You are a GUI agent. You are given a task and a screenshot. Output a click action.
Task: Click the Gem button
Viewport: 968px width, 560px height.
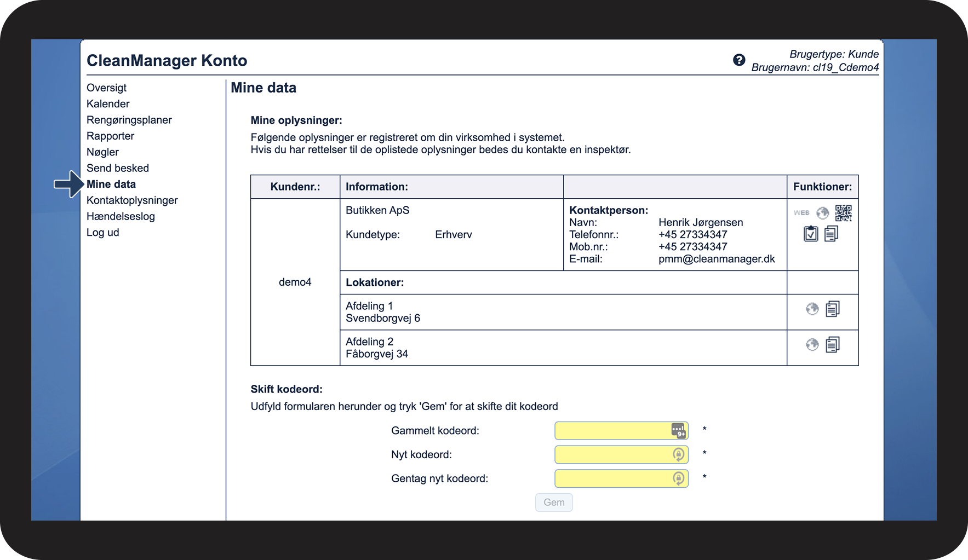click(x=554, y=503)
